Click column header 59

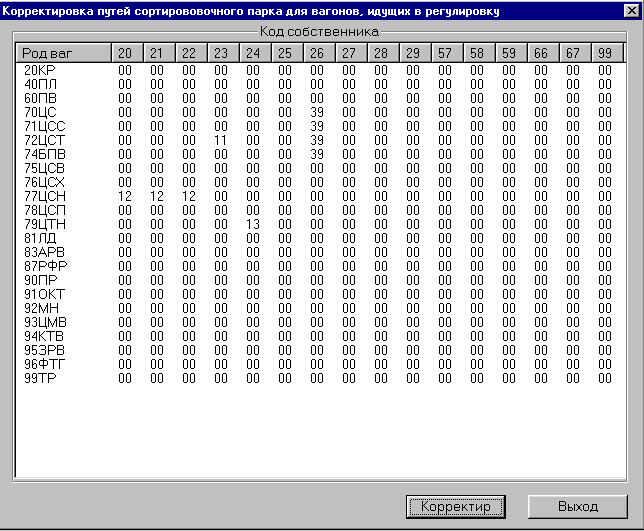pos(512,53)
